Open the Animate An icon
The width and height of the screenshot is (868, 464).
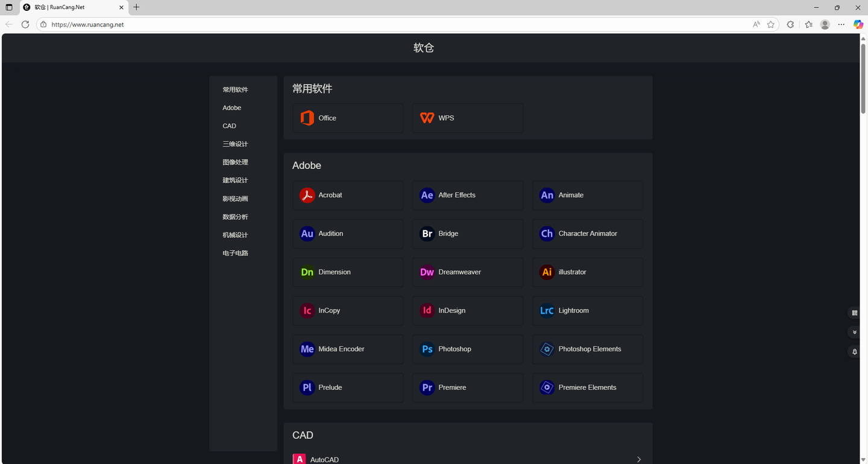pos(547,195)
